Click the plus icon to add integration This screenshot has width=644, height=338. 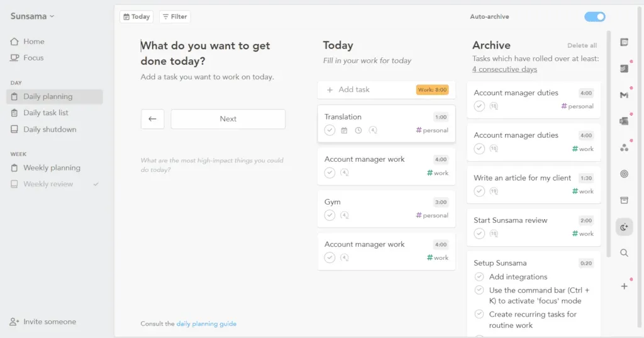coord(624,286)
